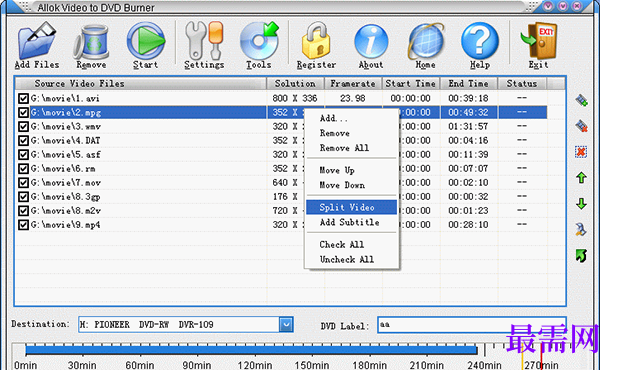The width and height of the screenshot is (618, 370).
Task: Uncheck the G:\movie\9.mp4 checkbox
Action: pyautogui.click(x=23, y=225)
